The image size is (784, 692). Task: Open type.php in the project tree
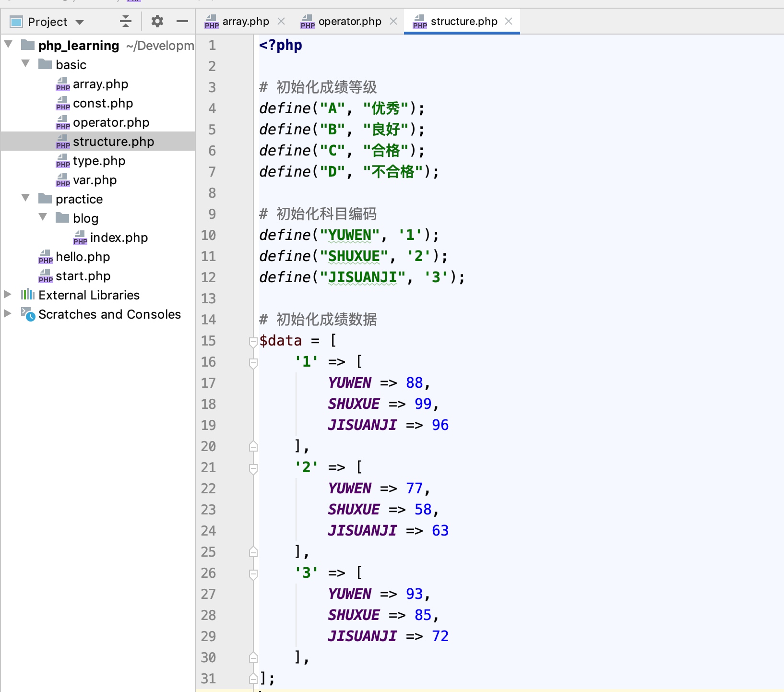click(99, 161)
